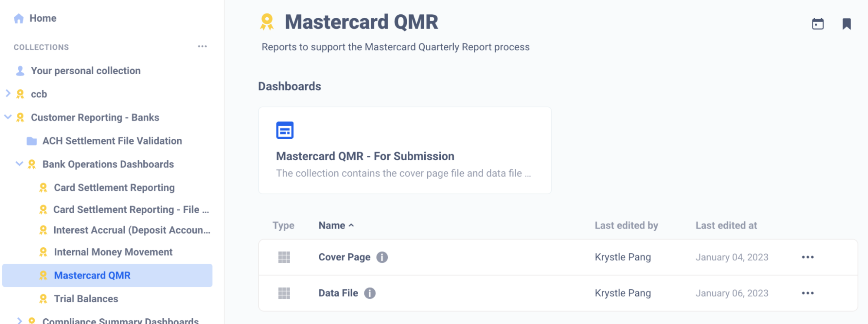Viewport: 868px width, 324px height.
Task: Sort by Last edited by column
Action: 626,226
